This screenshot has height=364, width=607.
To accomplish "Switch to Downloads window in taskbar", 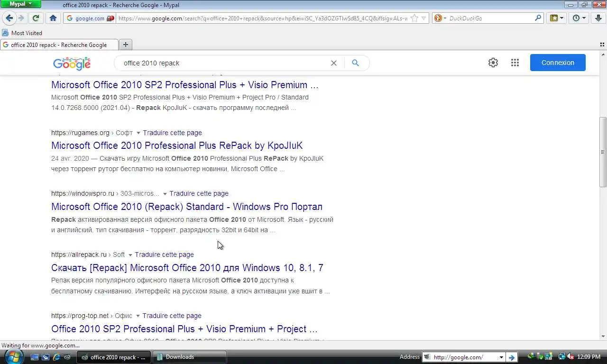I will click(190, 357).
